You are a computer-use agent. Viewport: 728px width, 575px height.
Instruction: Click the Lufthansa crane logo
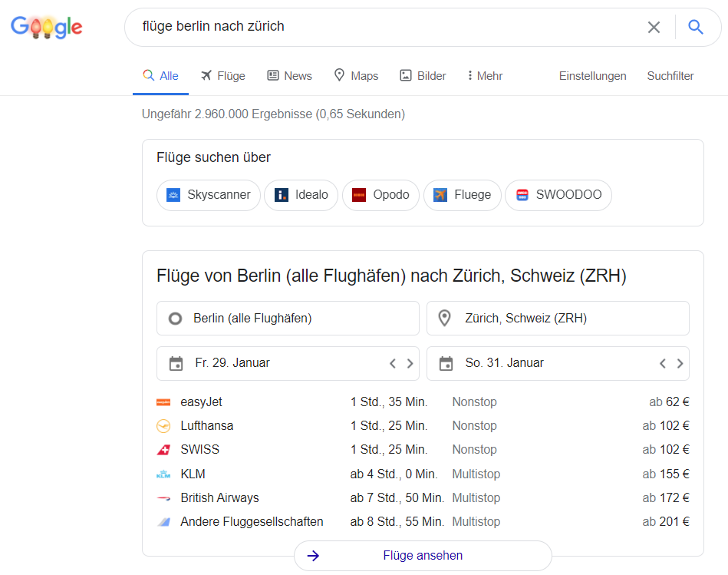coord(163,426)
